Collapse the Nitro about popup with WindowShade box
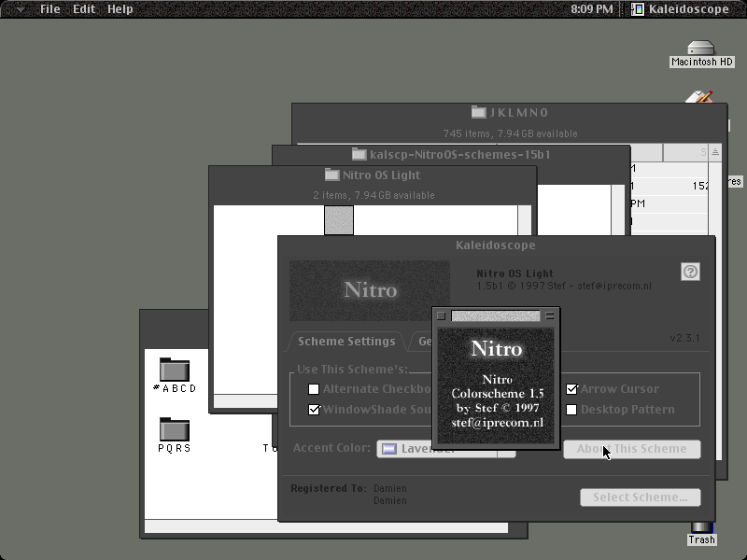This screenshot has height=560, width=747. click(550, 315)
